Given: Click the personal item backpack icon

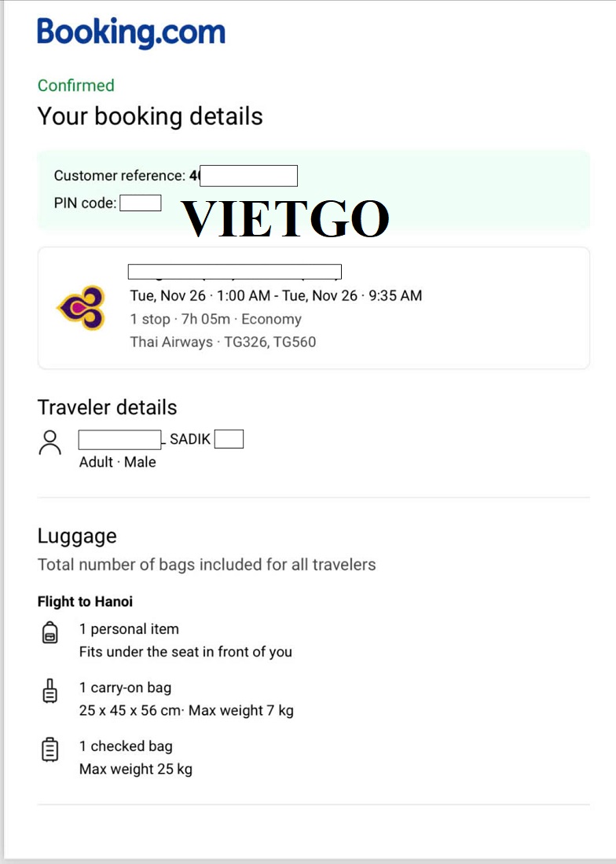Looking at the screenshot, I should tap(50, 632).
